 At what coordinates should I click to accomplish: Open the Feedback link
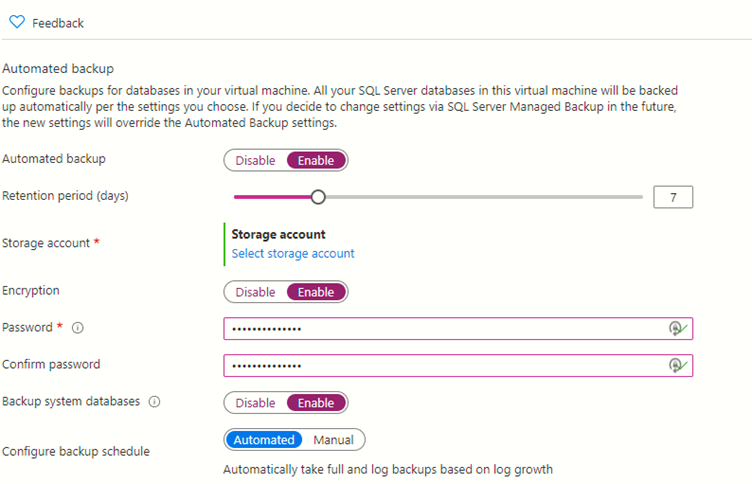[58, 23]
